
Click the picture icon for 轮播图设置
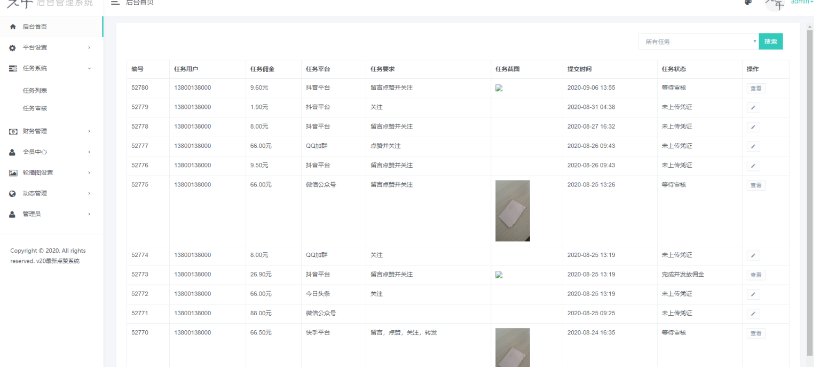13,173
